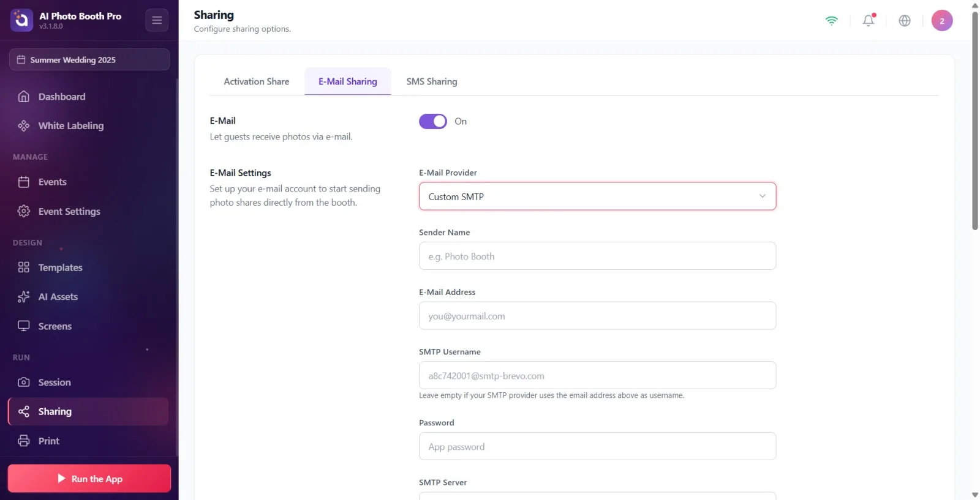Click the 'On' label next to toggle

[x=461, y=121]
